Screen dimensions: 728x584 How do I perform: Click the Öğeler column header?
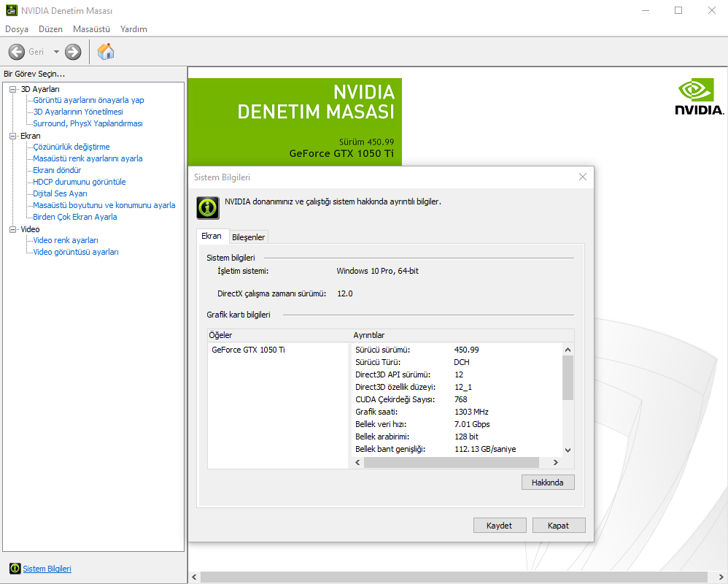279,335
